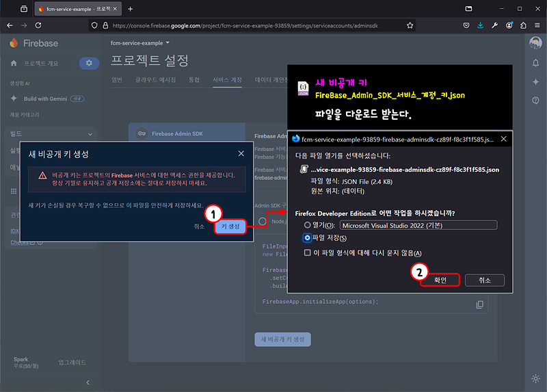Switch to the 서비스 계정 tab
This screenshot has width=547, height=392.
(227, 80)
